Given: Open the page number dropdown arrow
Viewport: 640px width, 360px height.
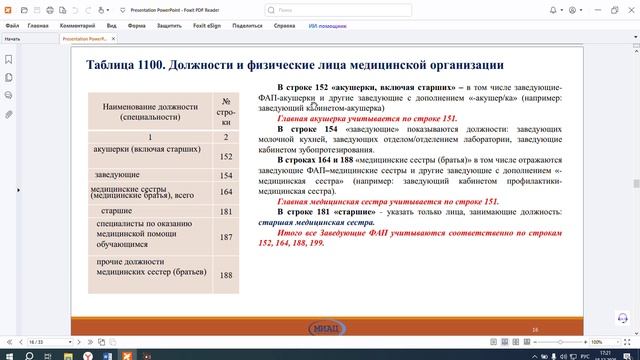Looking at the screenshot, I should (70, 342).
